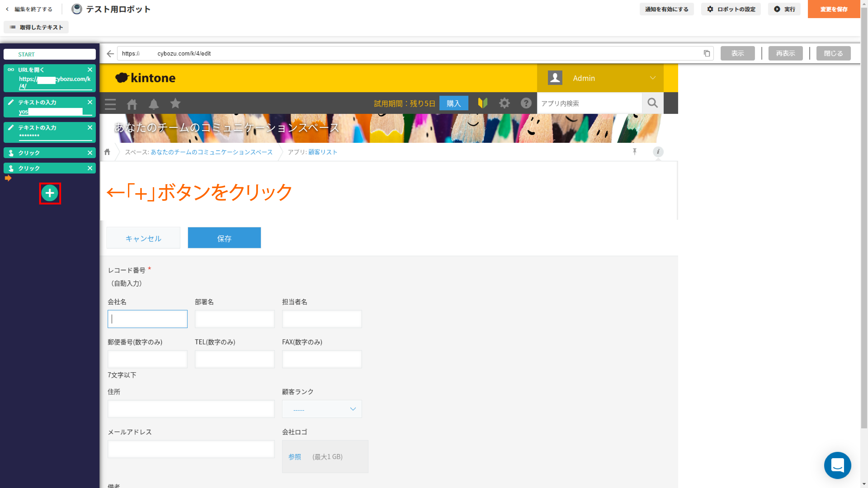Viewport: 868px width, 488px height.
Task: Click the robot avatar icon
Action: [77, 9]
